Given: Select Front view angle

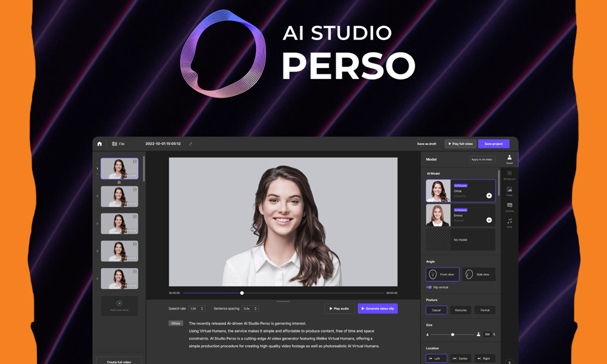Looking at the screenshot, I should click(443, 274).
